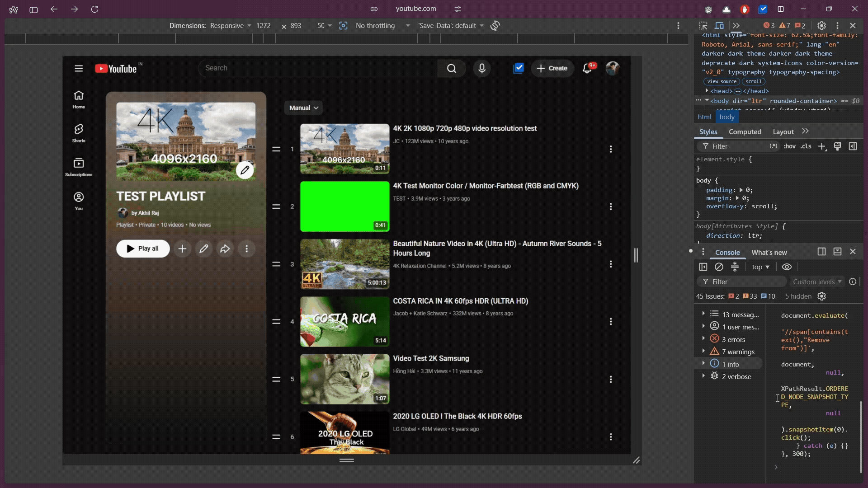The width and height of the screenshot is (868, 488).
Task: Toggle the :hov element state panel
Action: coord(790,146)
